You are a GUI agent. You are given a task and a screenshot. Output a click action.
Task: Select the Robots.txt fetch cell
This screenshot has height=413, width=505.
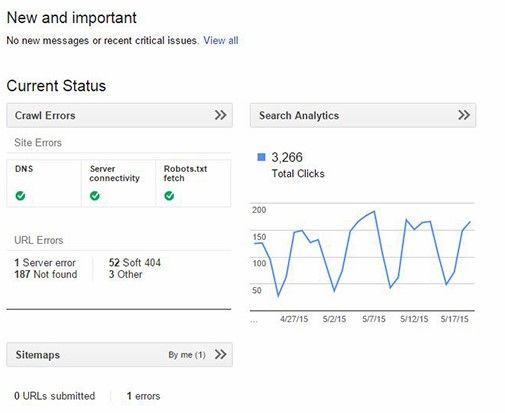(x=193, y=183)
